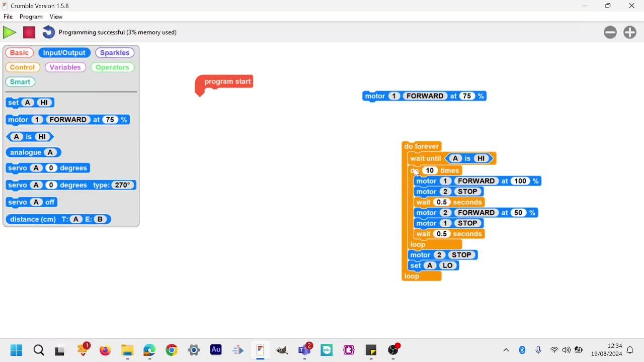Switch to the Sparkles block category
The width and height of the screenshot is (644, 362).
115,53
